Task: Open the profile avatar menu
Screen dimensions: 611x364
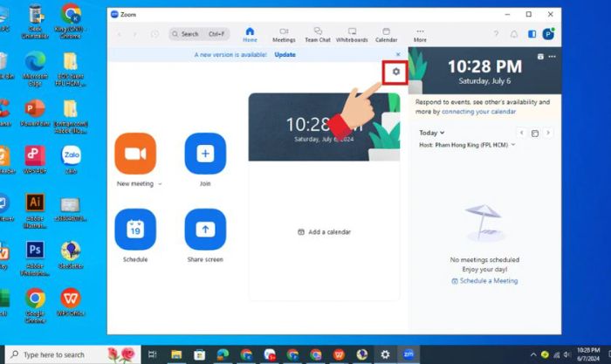Action: click(548, 34)
